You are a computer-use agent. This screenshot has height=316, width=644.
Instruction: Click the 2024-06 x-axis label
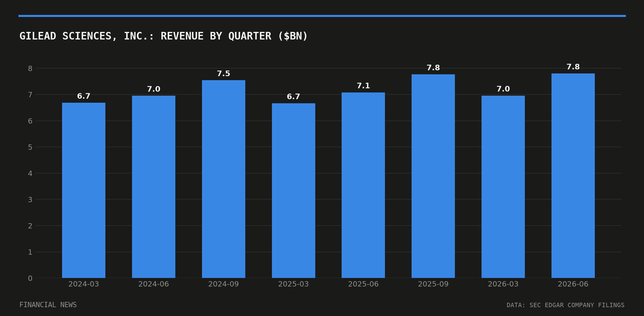[154, 284]
